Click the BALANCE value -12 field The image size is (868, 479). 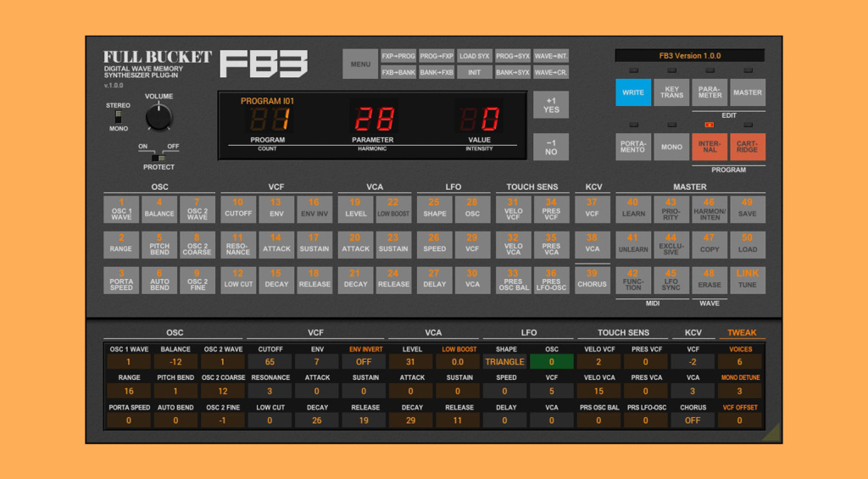click(175, 362)
